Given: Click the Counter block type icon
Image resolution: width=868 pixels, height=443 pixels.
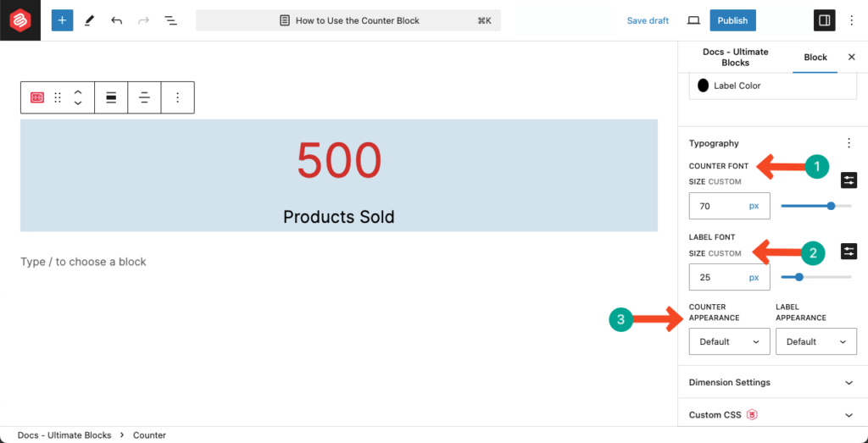Looking at the screenshot, I should point(37,97).
